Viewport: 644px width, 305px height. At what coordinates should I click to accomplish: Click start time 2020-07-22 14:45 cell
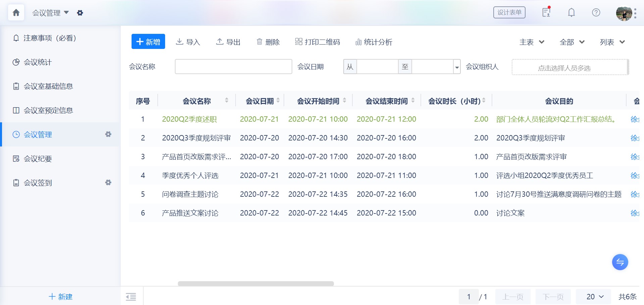click(x=318, y=213)
